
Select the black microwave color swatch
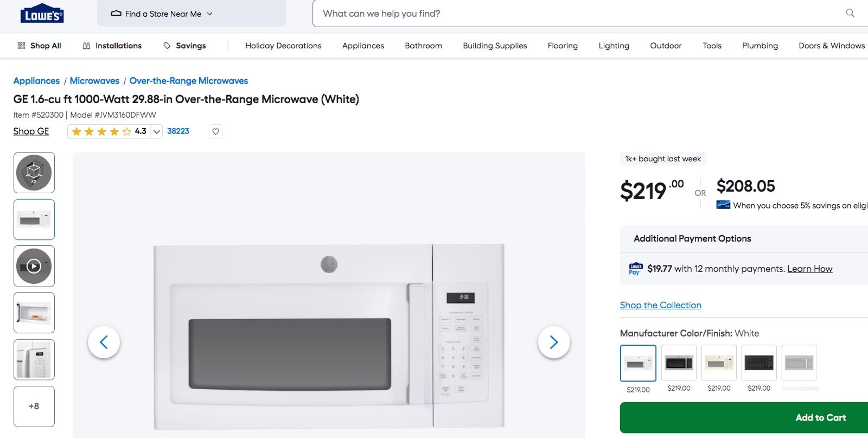[x=759, y=363]
